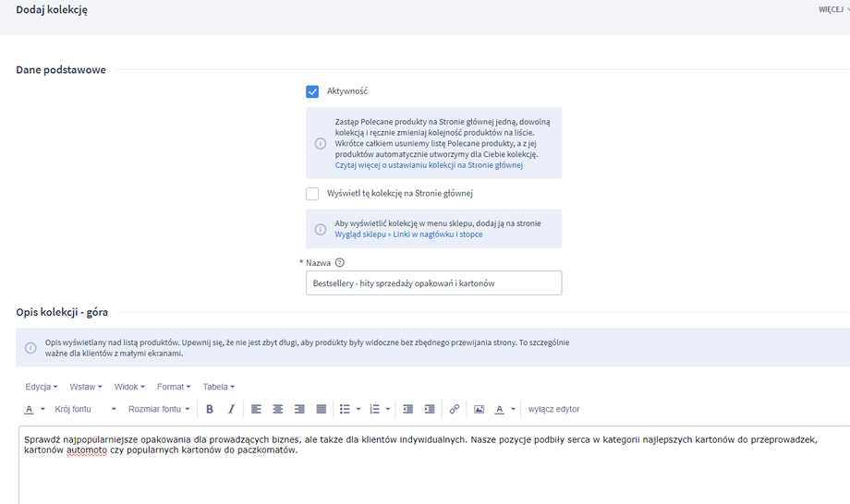The width and height of the screenshot is (850, 504).
Task: Click info icon in Polecane produkty notice
Action: point(321,143)
